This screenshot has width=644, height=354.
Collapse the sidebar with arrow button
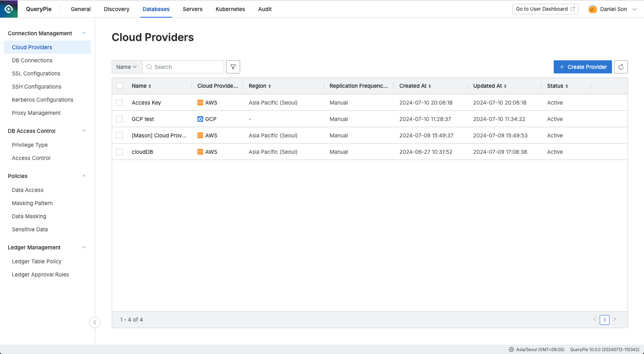click(x=95, y=322)
